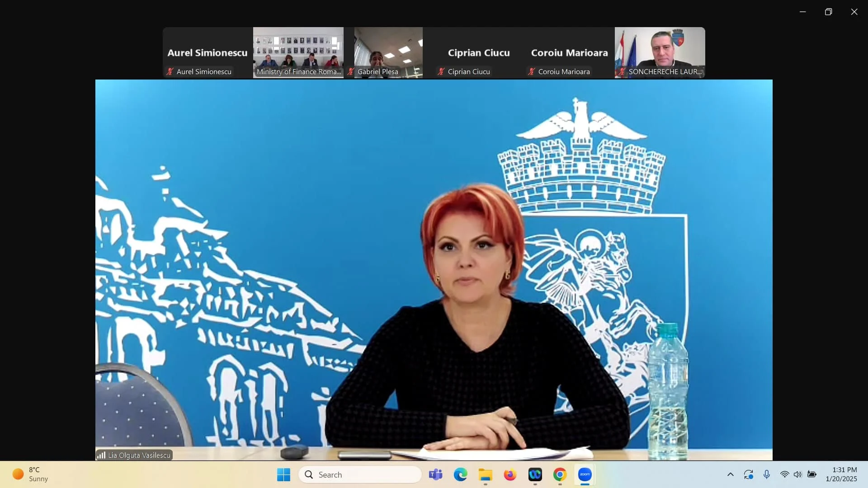This screenshot has width=868, height=488.
Task: Open Firefox from the taskbar
Action: [510, 474]
